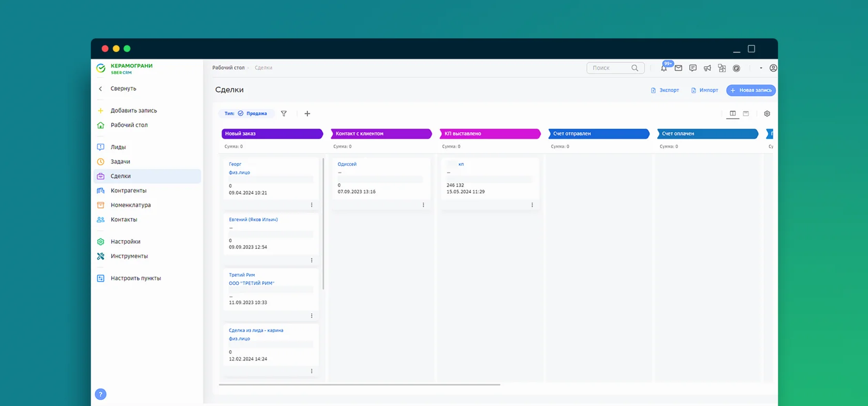Click the horizontal scrollbar under the board
This screenshot has height=406, width=868.
359,385
